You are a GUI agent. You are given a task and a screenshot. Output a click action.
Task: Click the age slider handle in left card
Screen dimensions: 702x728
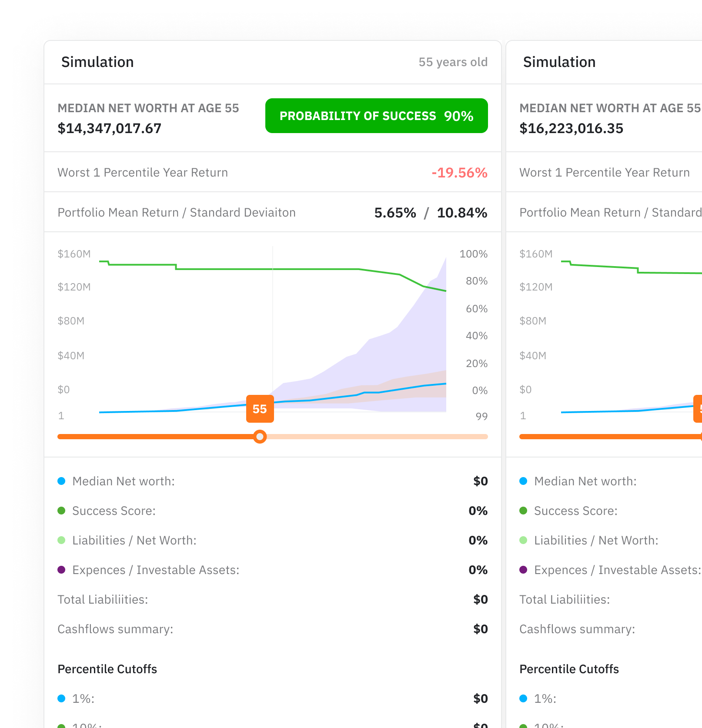(260, 437)
